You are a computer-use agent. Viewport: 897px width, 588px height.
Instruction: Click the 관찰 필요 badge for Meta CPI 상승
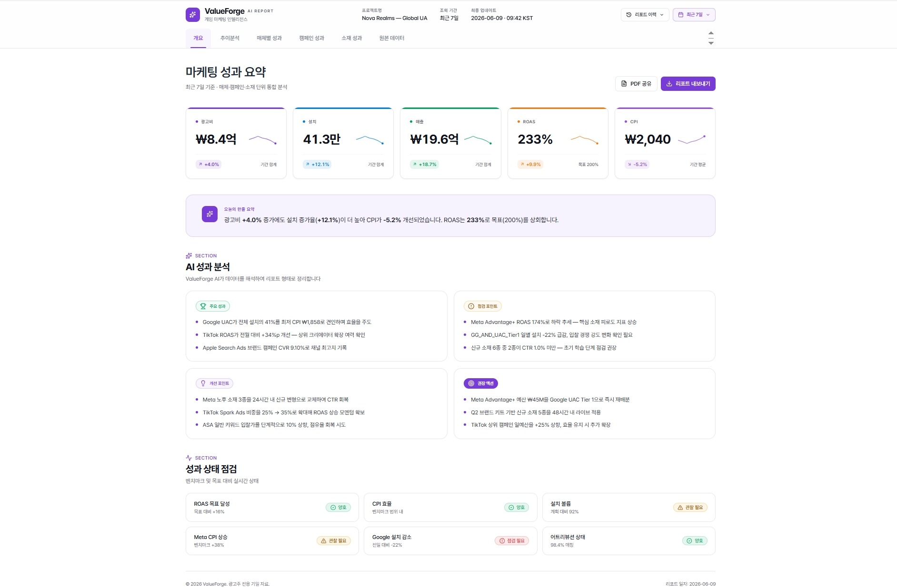click(x=334, y=541)
